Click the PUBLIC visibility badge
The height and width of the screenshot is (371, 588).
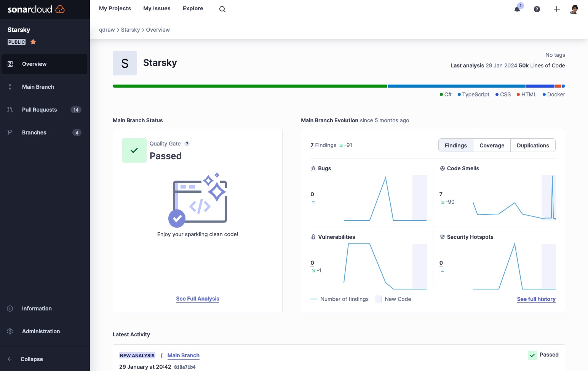coord(17,42)
